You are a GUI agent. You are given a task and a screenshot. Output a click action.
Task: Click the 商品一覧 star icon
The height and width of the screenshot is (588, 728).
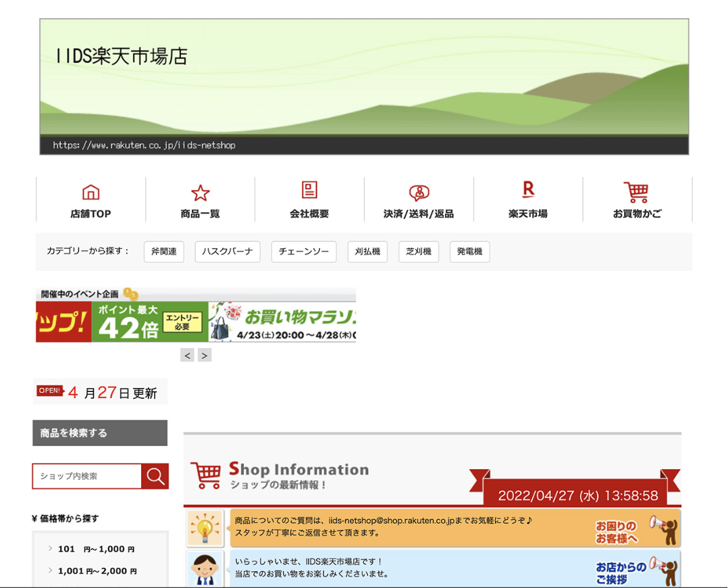[200, 193]
